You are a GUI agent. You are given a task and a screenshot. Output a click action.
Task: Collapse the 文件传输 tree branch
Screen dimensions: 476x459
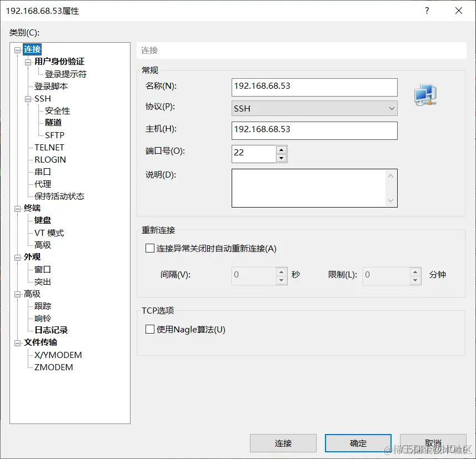(18, 342)
